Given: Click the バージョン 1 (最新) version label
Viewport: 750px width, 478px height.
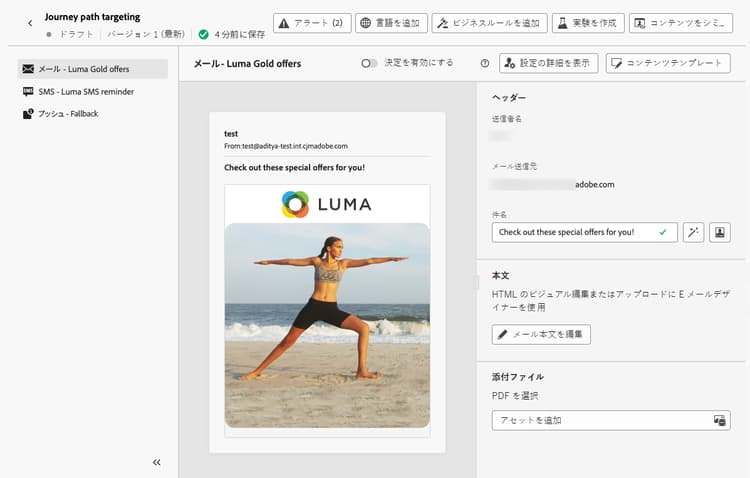Looking at the screenshot, I should point(146,34).
